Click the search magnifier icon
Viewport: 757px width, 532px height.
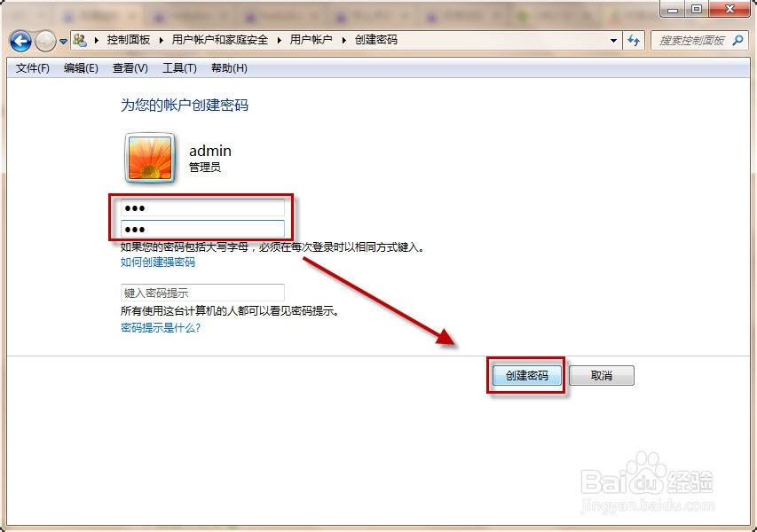click(x=737, y=41)
